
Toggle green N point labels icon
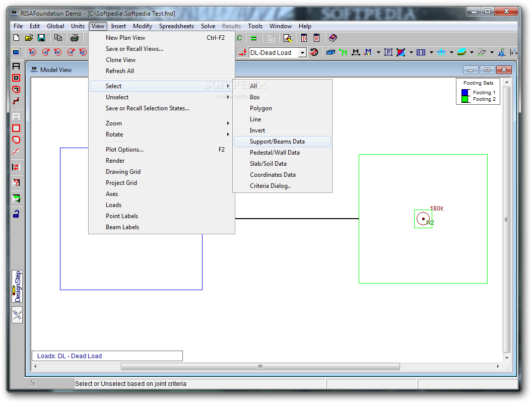[343, 52]
